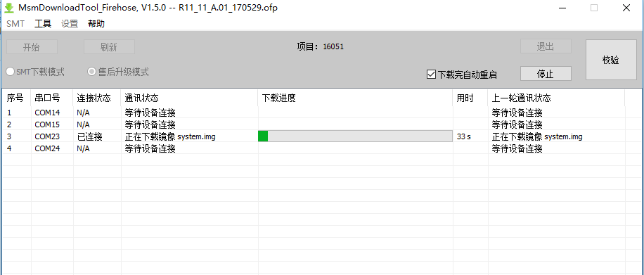
Task: Click the 开始 button
Action: pyautogui.click(x=32, y=47)
